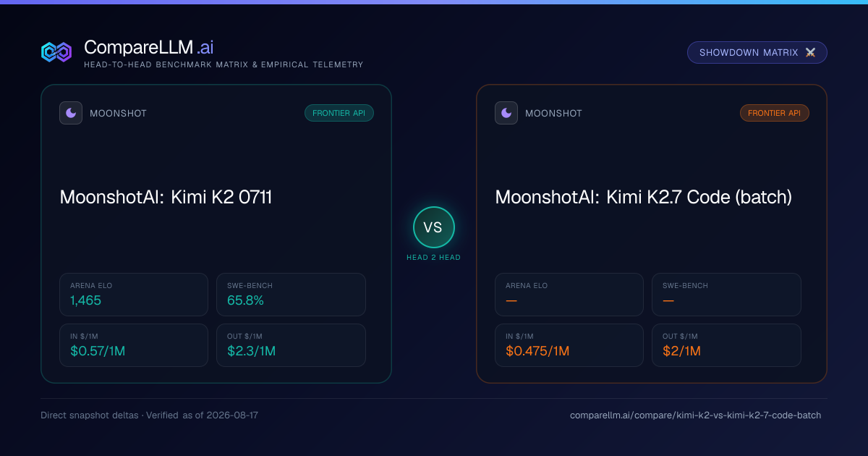The height and width of the screenshot is (456, 868).
Task: Click the $0.57/1M input price tile
Action: coord(134,345)
